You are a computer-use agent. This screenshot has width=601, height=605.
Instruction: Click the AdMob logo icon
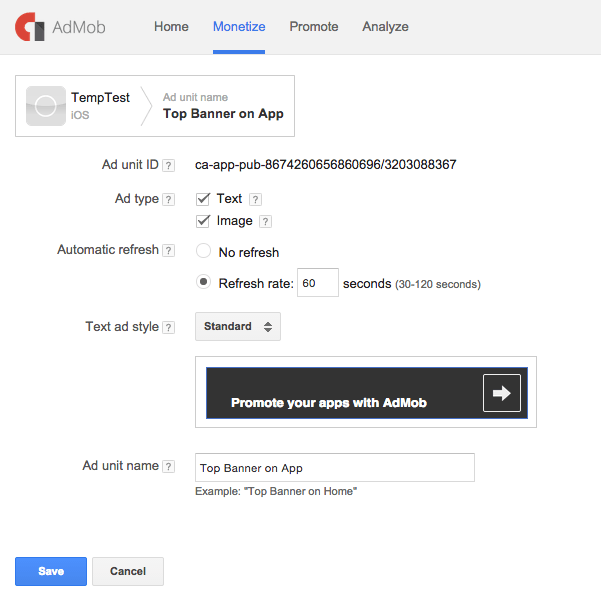point(30,27)
